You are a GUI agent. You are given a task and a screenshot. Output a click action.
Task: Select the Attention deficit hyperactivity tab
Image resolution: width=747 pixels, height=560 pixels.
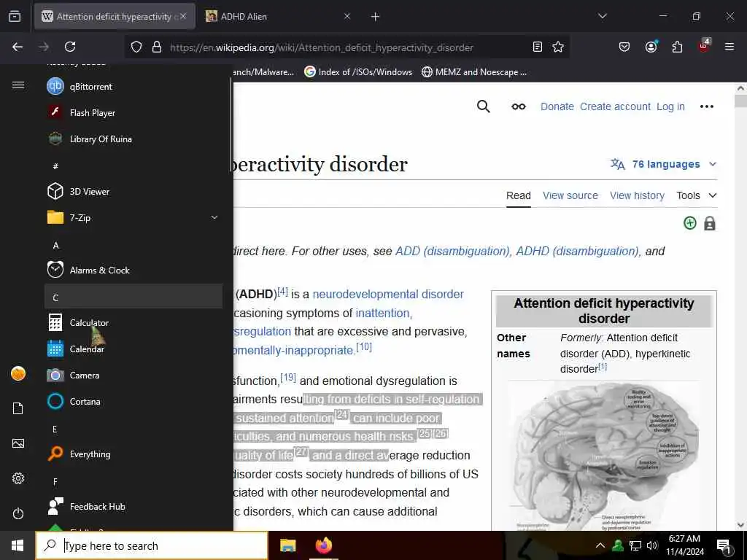click(115, 17)
